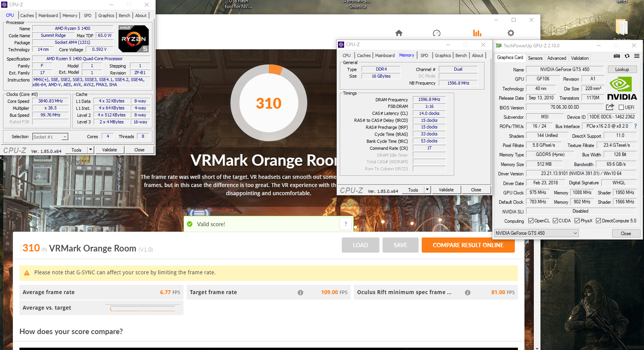
Task: Click COMPARE RESULT ONLINE button
Action: pyautogui.click(x=468, y=245)
